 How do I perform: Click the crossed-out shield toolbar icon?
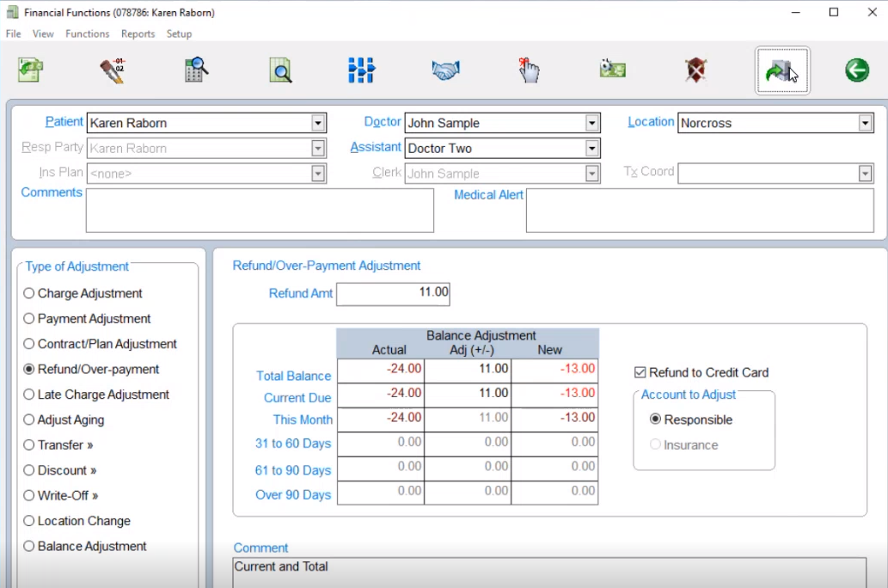695,70
